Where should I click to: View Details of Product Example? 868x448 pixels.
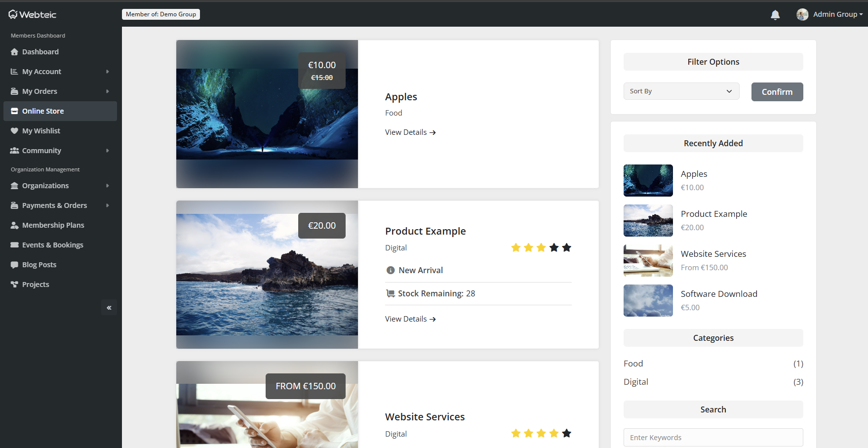[x=410, y=319]
